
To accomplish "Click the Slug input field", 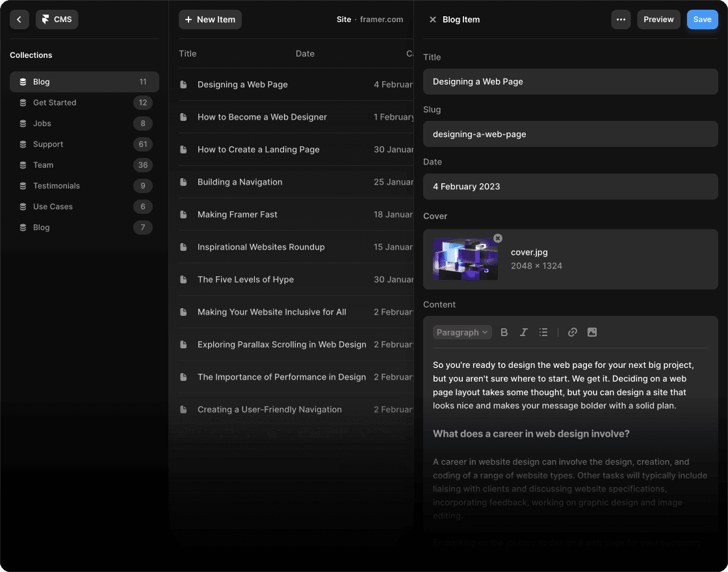I will 570,134.
